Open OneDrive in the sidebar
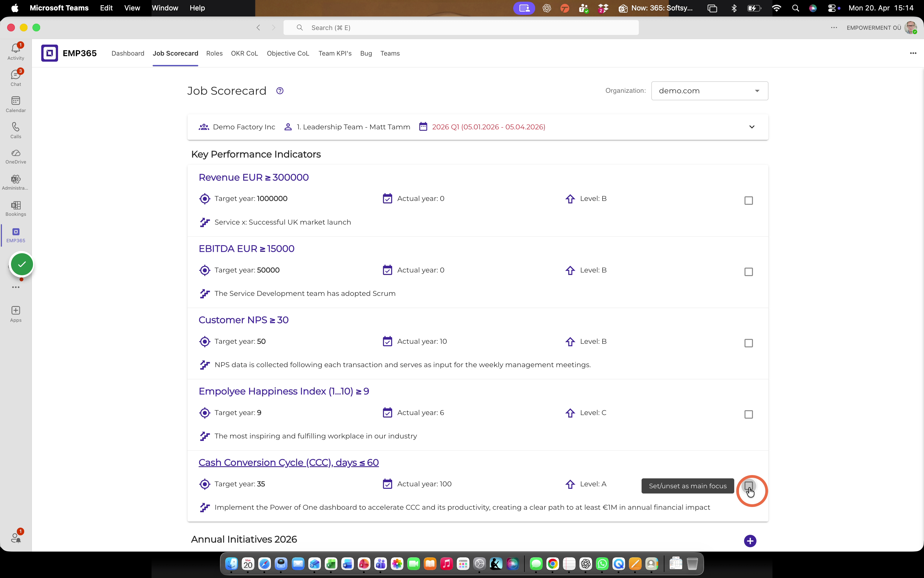924x578 pixels. pyautogui.click(x=16, y=156)
